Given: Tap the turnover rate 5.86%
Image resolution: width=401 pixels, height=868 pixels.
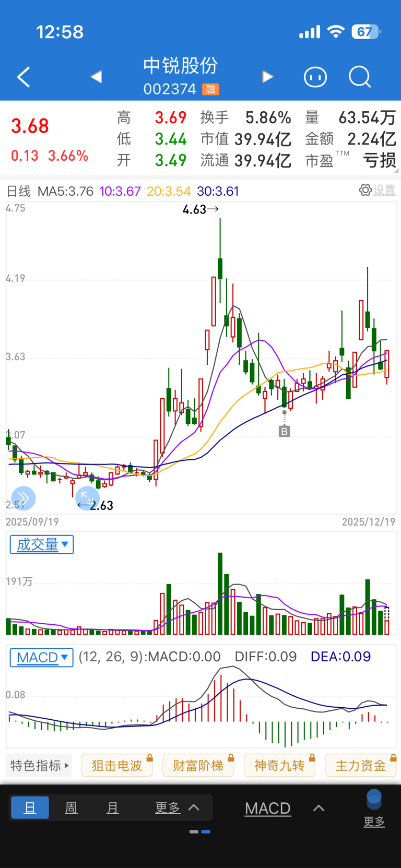Looking at the screenshot, I should click(268, 117).
